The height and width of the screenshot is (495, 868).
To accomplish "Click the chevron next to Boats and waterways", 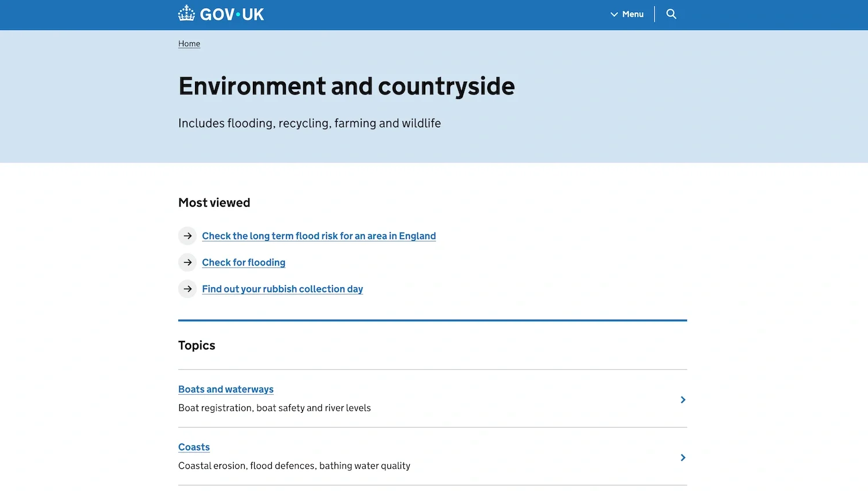I will tap(682, 399).
